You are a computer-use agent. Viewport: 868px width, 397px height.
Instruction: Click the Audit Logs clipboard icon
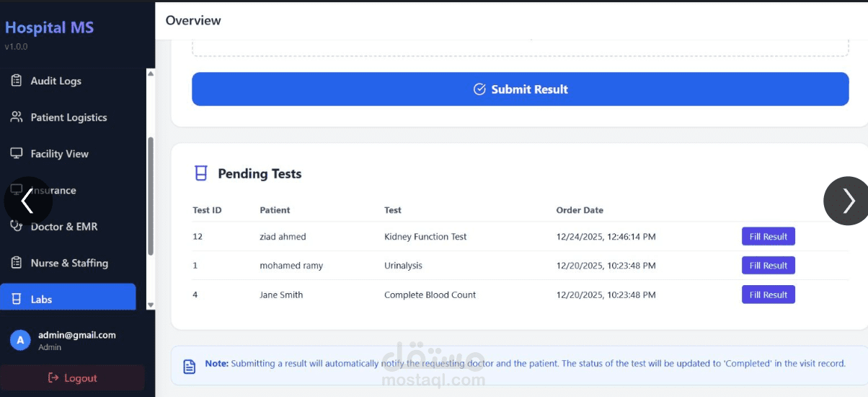click(17, 81)
